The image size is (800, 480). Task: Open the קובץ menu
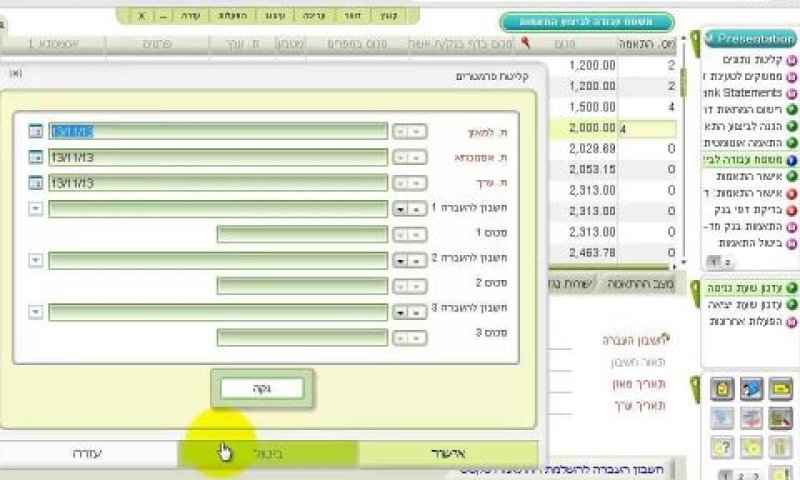click(389, 16)
